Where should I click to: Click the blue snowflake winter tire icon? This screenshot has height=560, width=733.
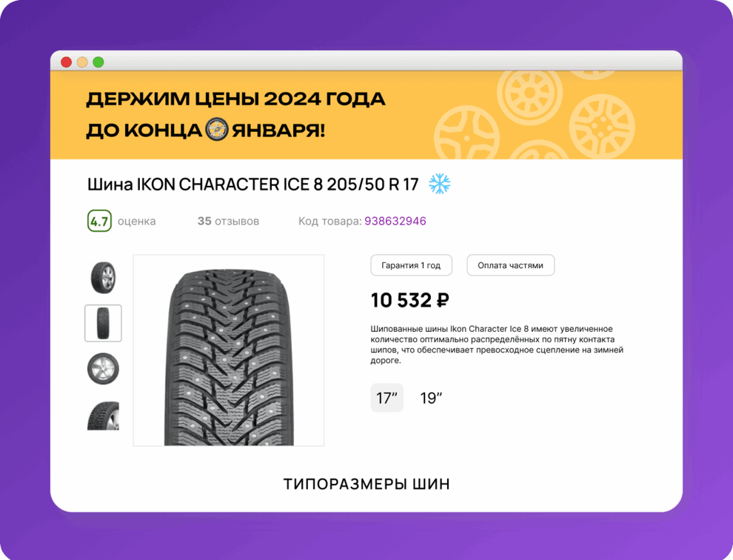coord(439,184)
